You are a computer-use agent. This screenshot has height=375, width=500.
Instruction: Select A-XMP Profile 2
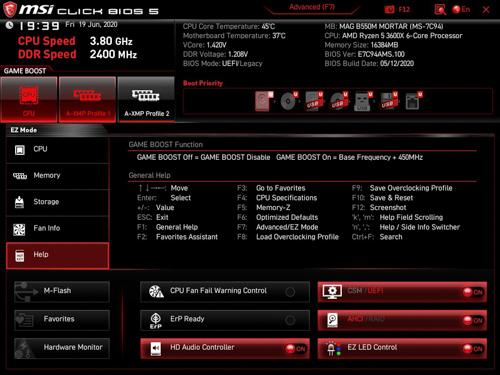coord(146,99)
